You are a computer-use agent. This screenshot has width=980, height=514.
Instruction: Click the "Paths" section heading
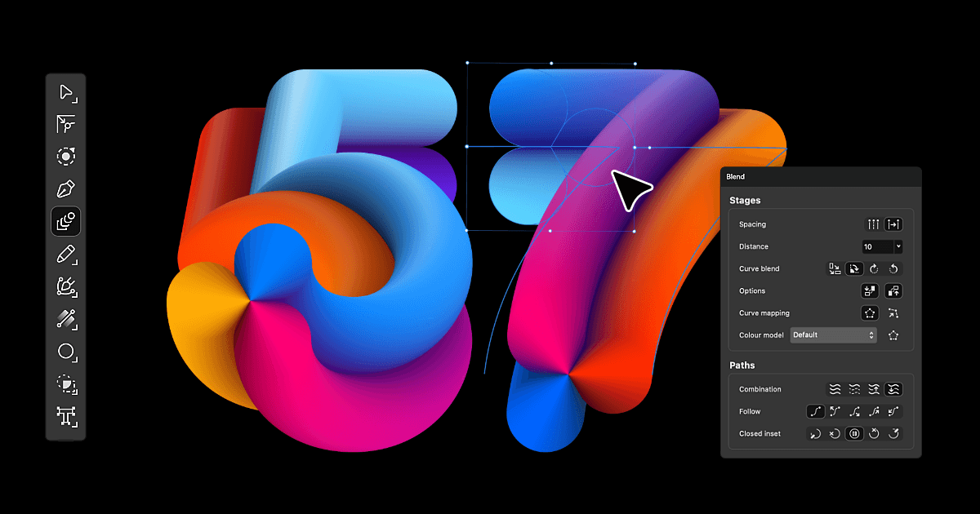[x=742, y=366]
